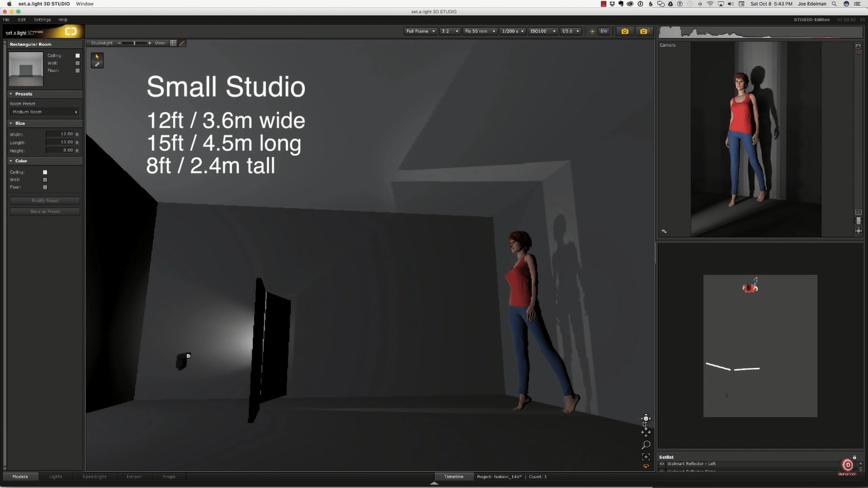
Task: Open the 3:2 aspect ratio dropdown
Action: click(449, 31)
